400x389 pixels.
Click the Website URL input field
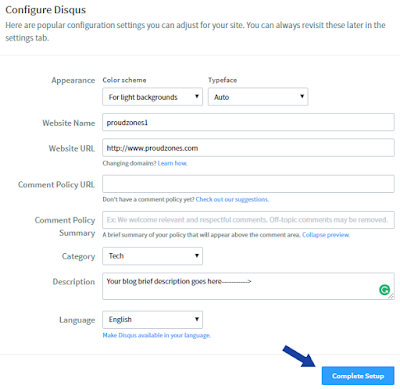pyautogui.click(x=248, y=148)
